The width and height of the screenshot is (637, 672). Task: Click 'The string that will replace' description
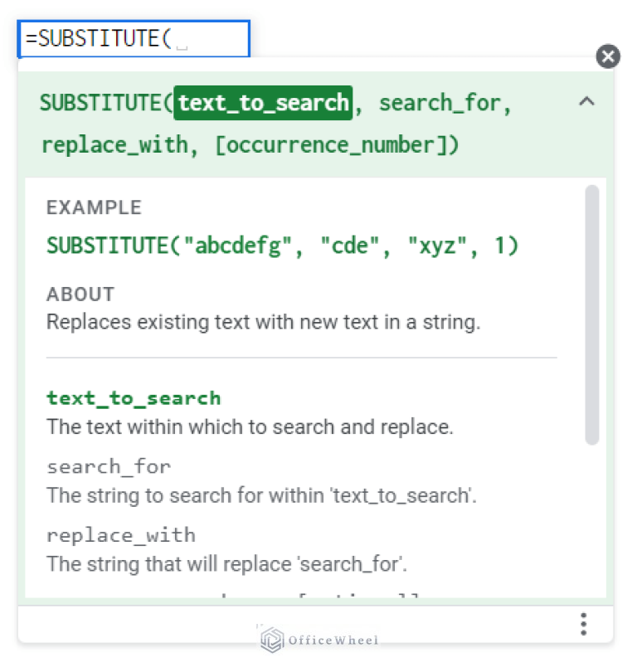coord(226,564)
